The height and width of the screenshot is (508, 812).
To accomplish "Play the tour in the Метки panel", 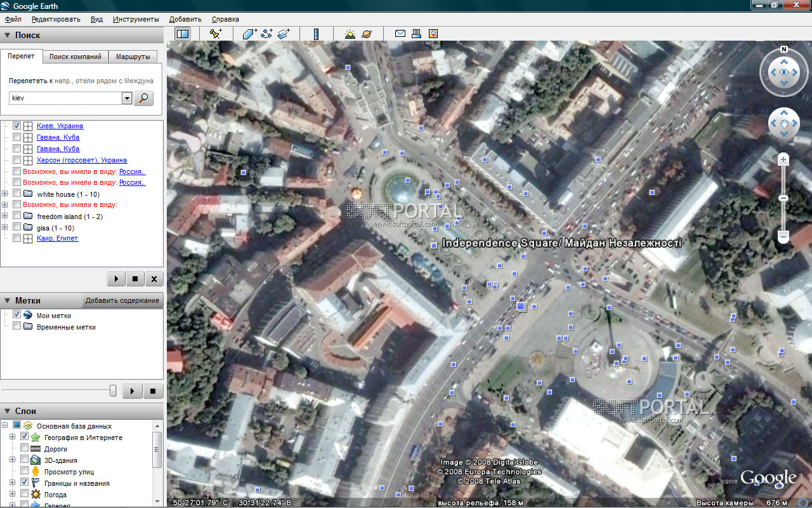I will click(x=131, y=391).
